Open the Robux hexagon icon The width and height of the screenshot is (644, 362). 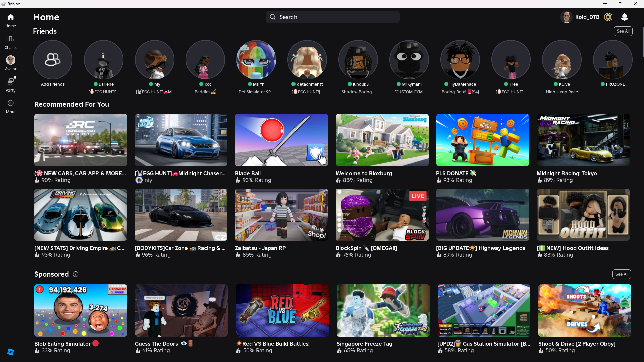(608, 17)
